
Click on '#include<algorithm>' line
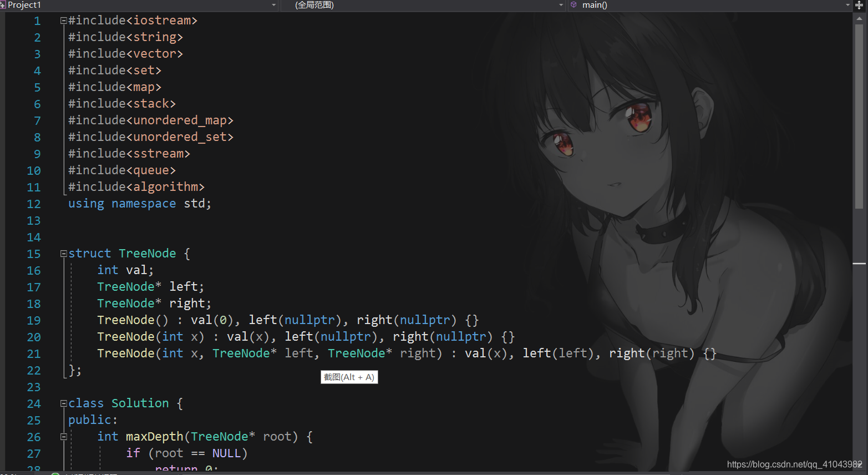[136, 187]
